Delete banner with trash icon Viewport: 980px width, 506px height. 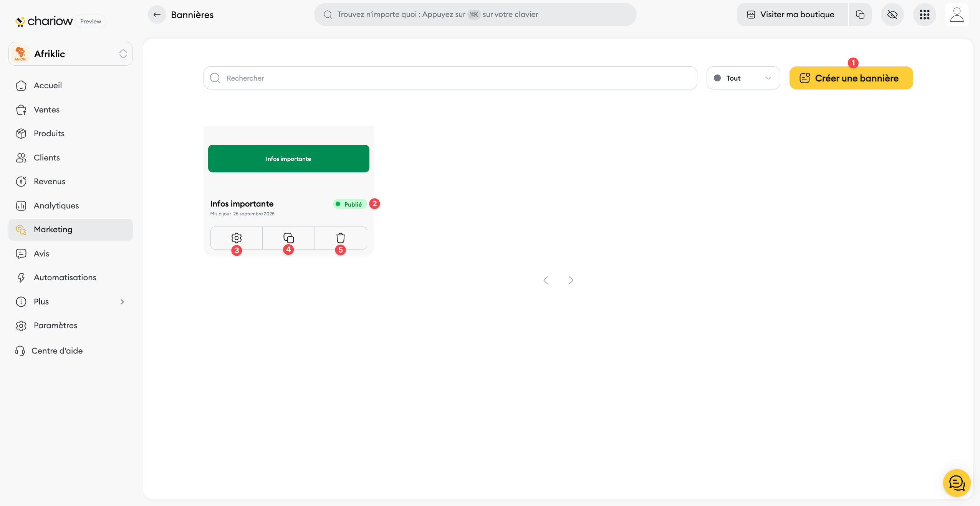(341, 238)
